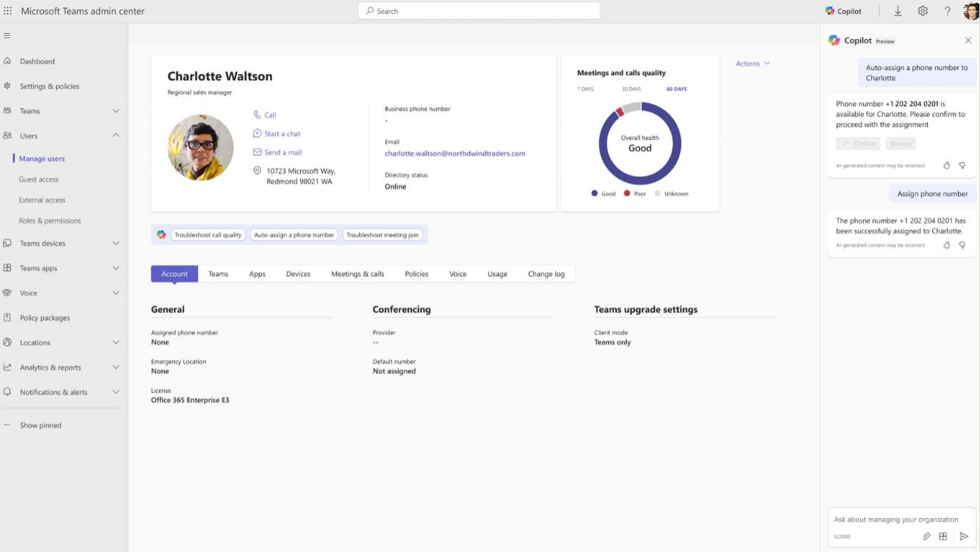Click the Auto-assign a phone number chip
The width and height of the screenshot is (980, 552).
click(x=294, y=235)
